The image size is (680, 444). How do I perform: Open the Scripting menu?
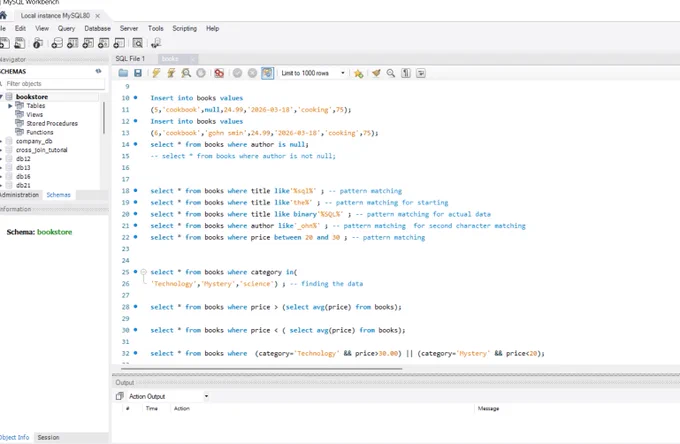tap(184, 28)
